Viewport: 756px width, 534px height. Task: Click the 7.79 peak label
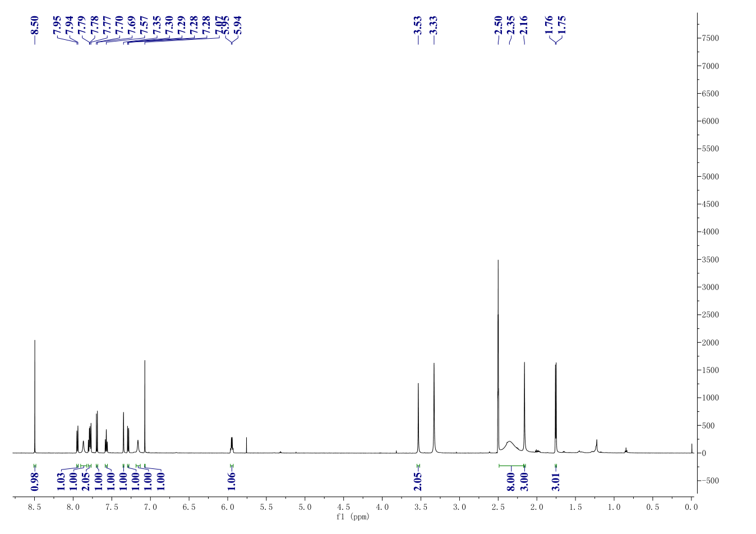click(82, 26)
